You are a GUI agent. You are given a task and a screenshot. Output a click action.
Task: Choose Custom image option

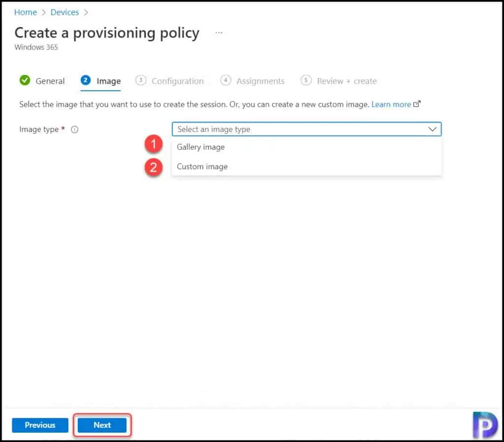(307, 166)
